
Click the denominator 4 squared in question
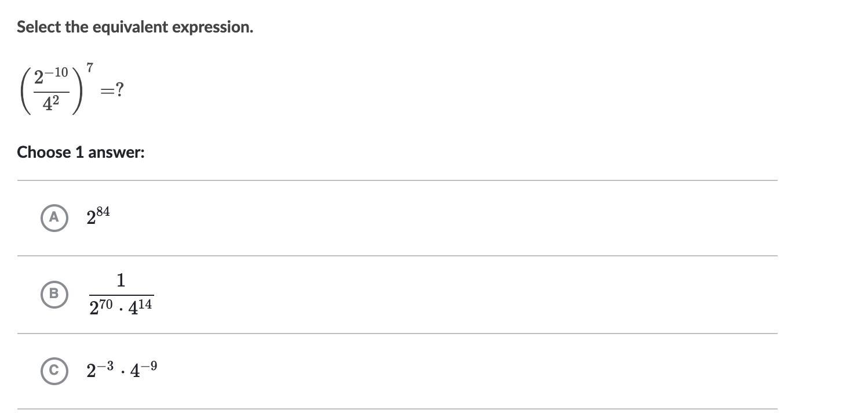51,104
